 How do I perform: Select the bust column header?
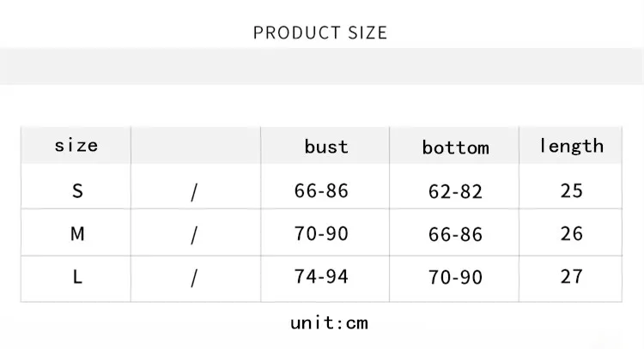click(x=326, y=147)
